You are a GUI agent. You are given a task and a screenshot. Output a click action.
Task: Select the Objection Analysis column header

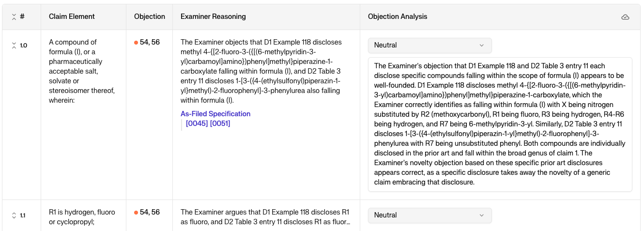coord(398,17)
